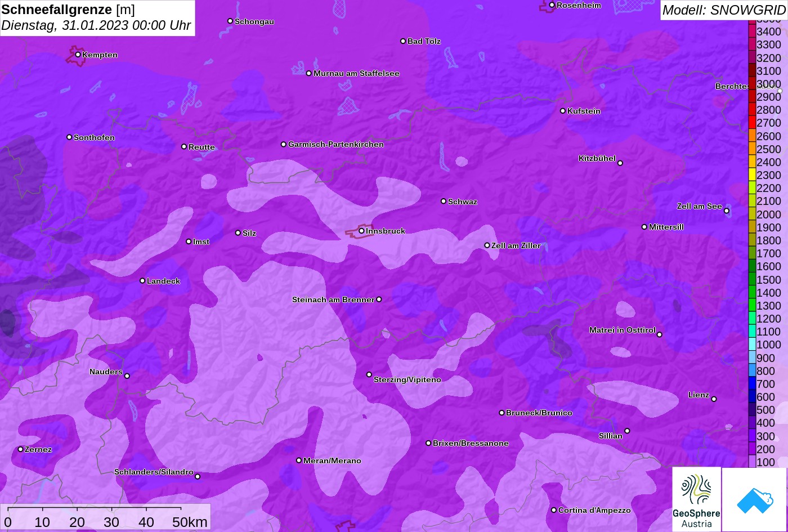The width and height of the screenshot is (788, 532).
Task: Click the 3400 m legend swatch
Action: (x=752, y=31)
